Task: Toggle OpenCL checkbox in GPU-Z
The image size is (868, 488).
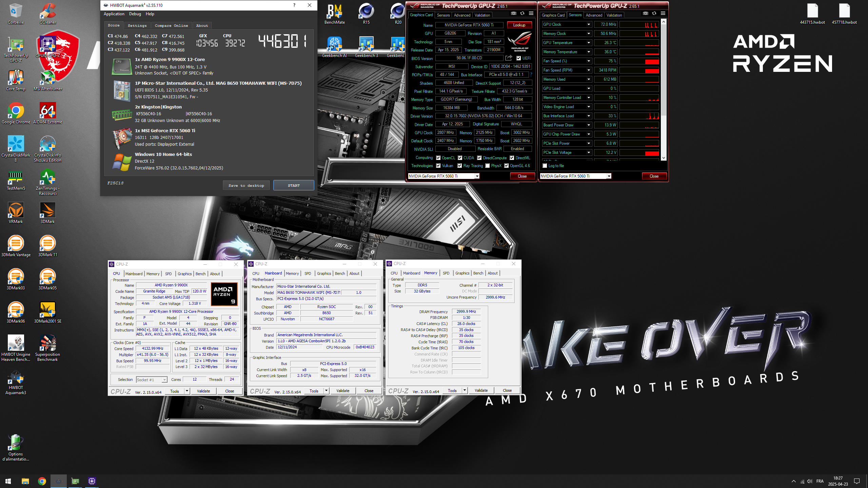Action: tap(438, 158)
